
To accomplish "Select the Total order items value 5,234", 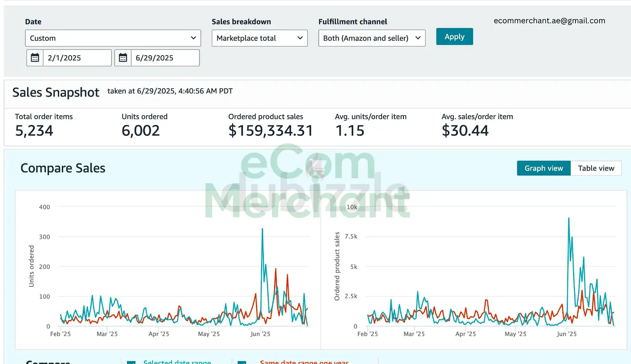I will point(34,131).
